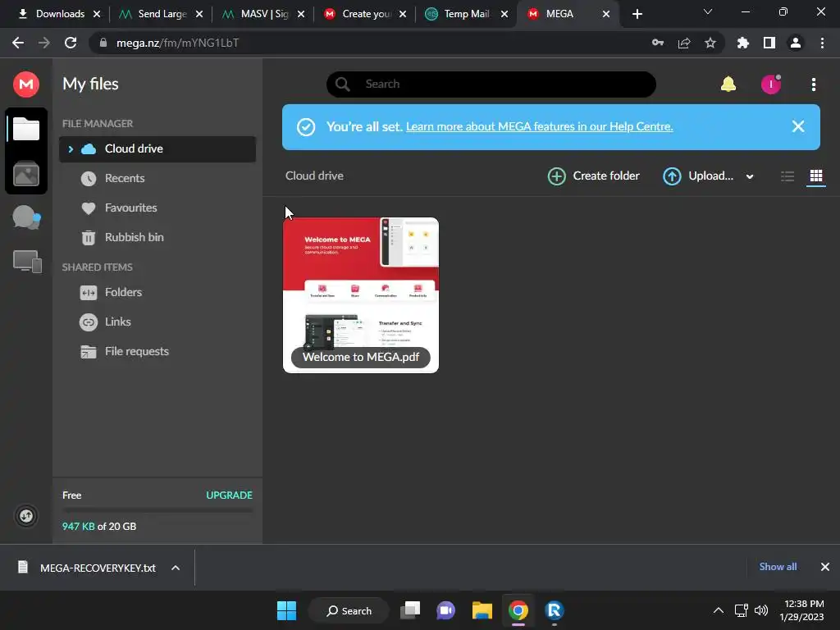This screenshot has height=630, width=840.
Task: Open the Photos section icon in the left rail
Action: [26, 174]
